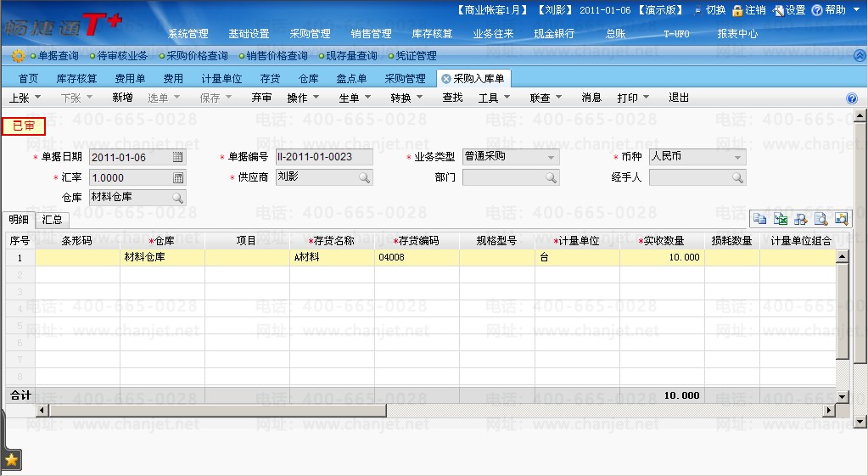This screenshot has width=868, height=476.
Task: Open the 现存量查询 shortcut link
Action: (x=351, y=56)
